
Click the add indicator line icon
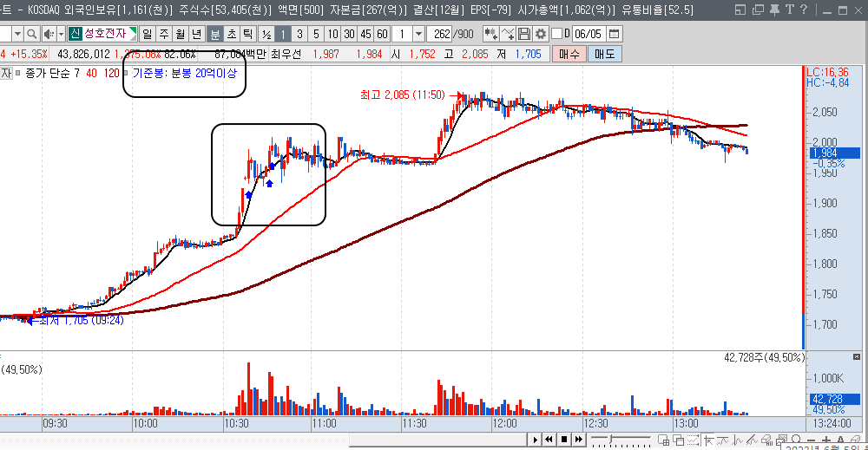507,35
